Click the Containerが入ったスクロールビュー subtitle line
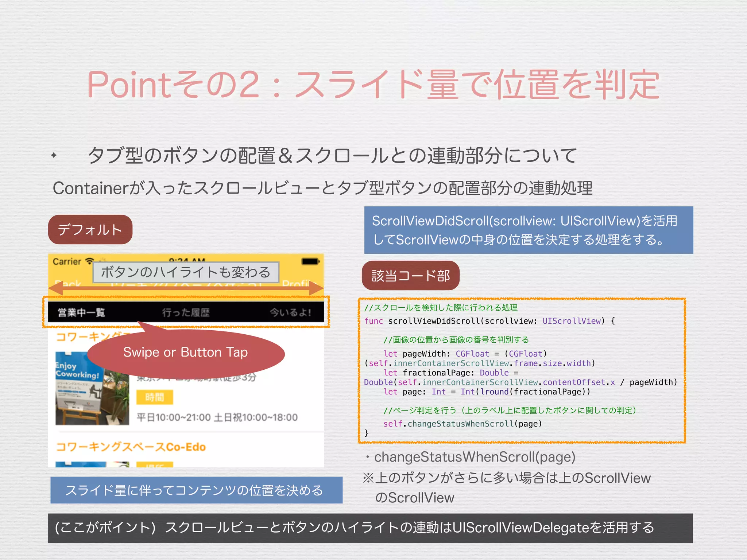The image size is (747, 560). pos(322,188)
